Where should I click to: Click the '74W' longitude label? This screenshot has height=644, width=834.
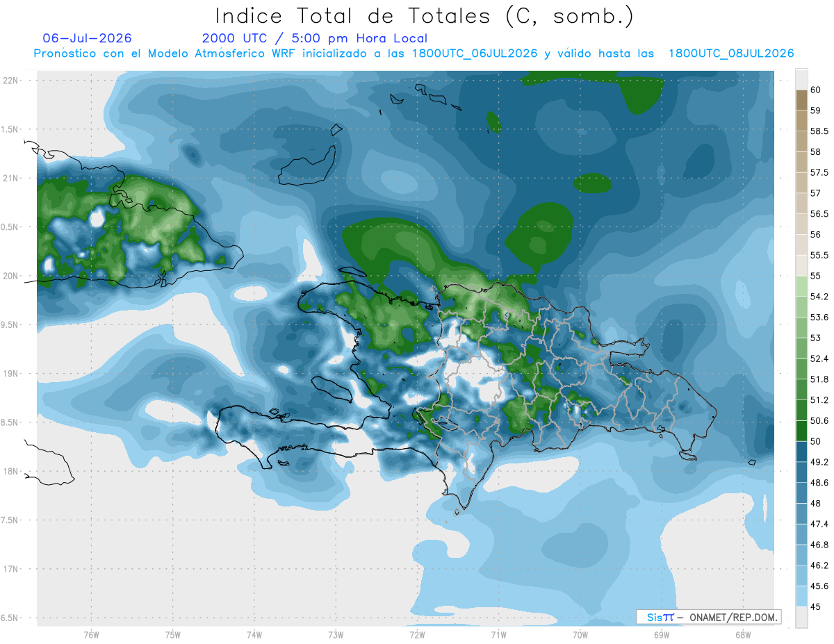coord(254,635)
